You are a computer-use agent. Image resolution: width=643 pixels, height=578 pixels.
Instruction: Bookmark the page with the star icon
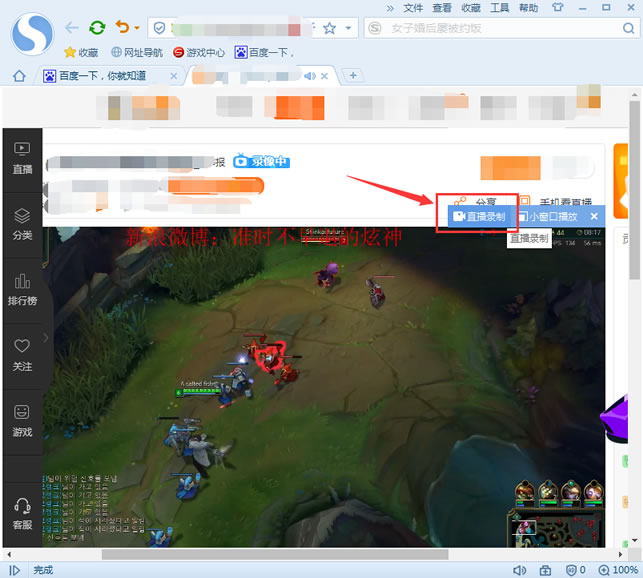pyautogui.click(x=329, y=28)
